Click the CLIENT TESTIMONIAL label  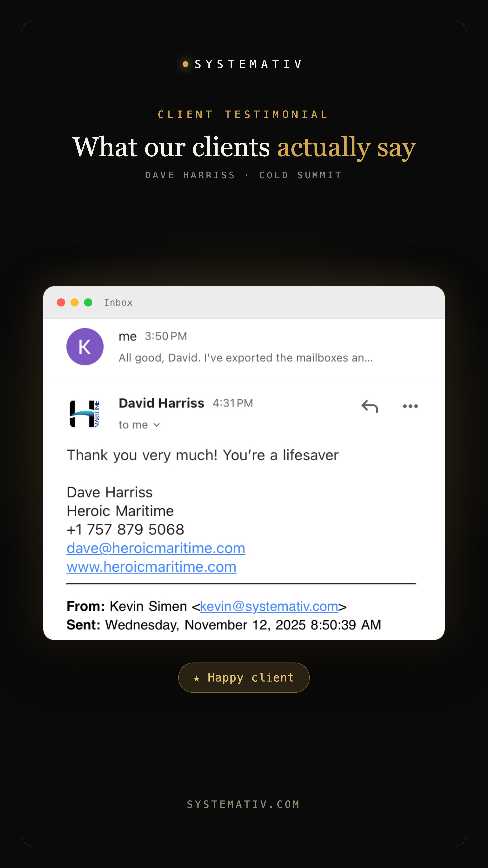click(243, 115)
